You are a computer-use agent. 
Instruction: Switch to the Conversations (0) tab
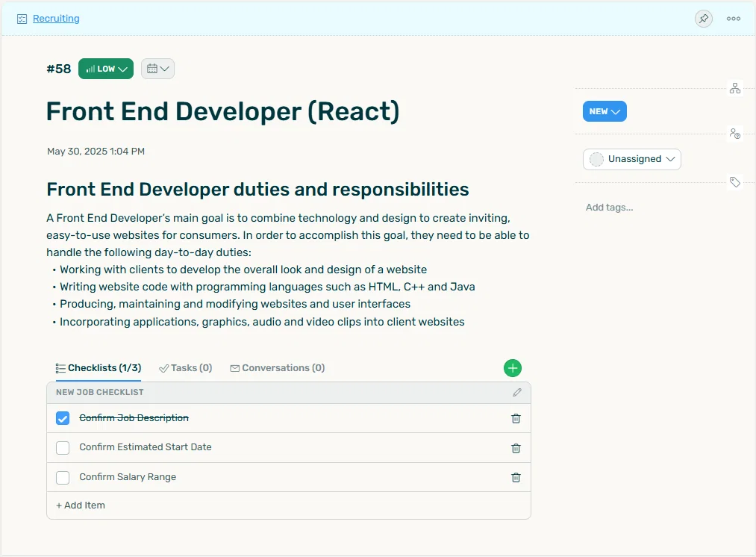[x=278, y=368]
